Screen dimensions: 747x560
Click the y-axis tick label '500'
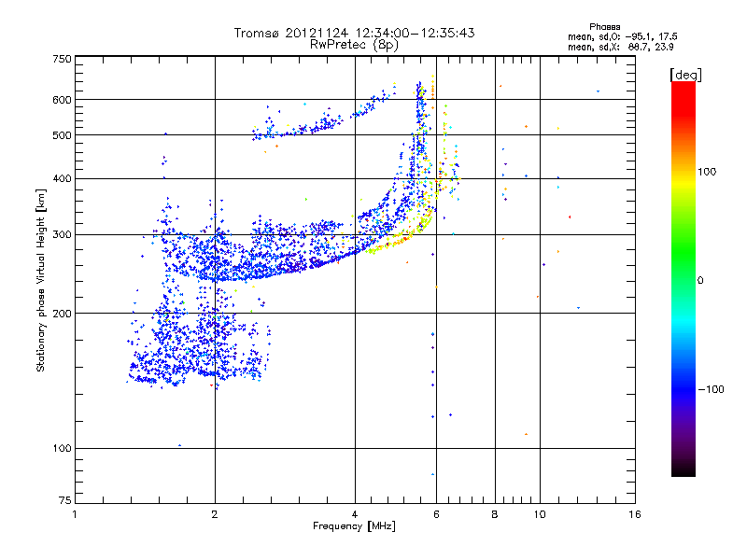(62, 135)
